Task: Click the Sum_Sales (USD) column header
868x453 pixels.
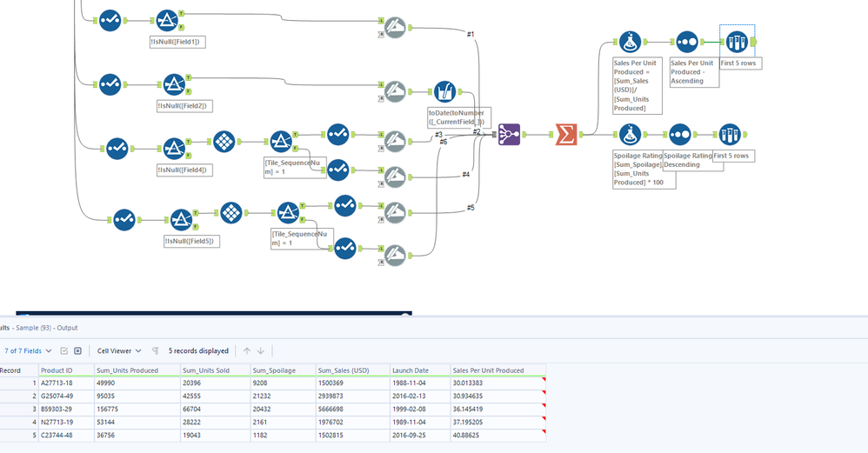Action: point(352,370)
